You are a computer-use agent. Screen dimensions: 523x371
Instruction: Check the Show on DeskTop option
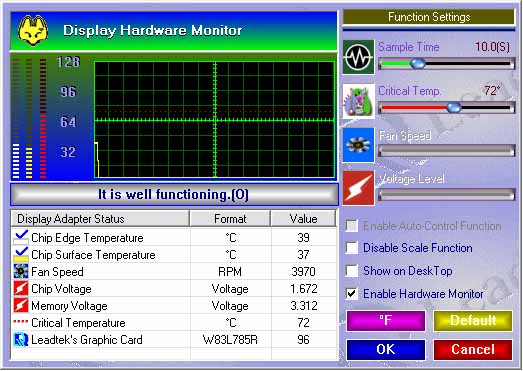[x=352, y=271]
